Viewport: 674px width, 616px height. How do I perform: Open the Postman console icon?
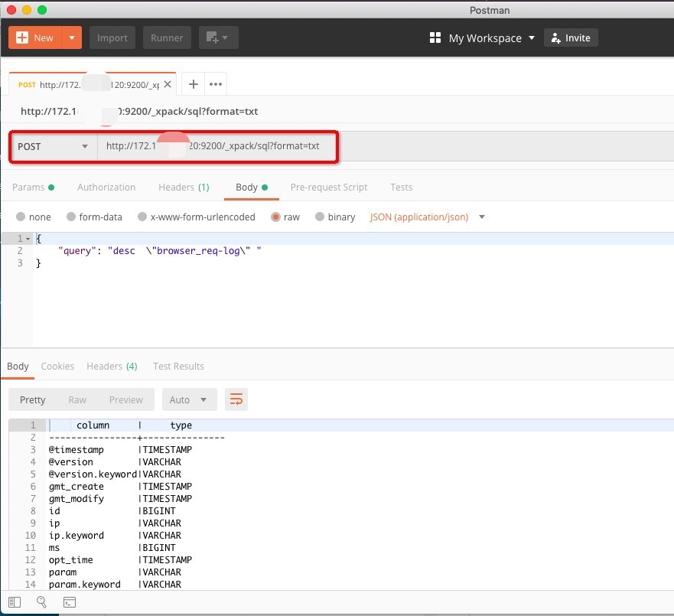pyautogui.click(x=70, y=602)
